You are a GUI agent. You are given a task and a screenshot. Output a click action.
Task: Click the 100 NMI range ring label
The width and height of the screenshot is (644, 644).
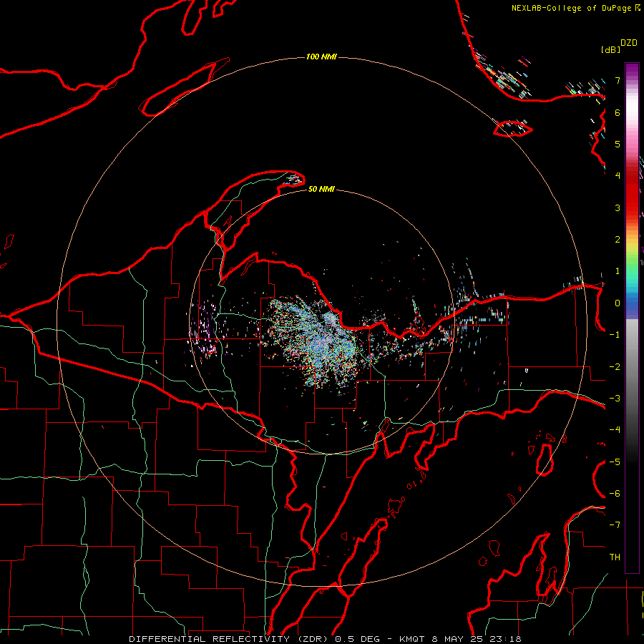point(321,57)
